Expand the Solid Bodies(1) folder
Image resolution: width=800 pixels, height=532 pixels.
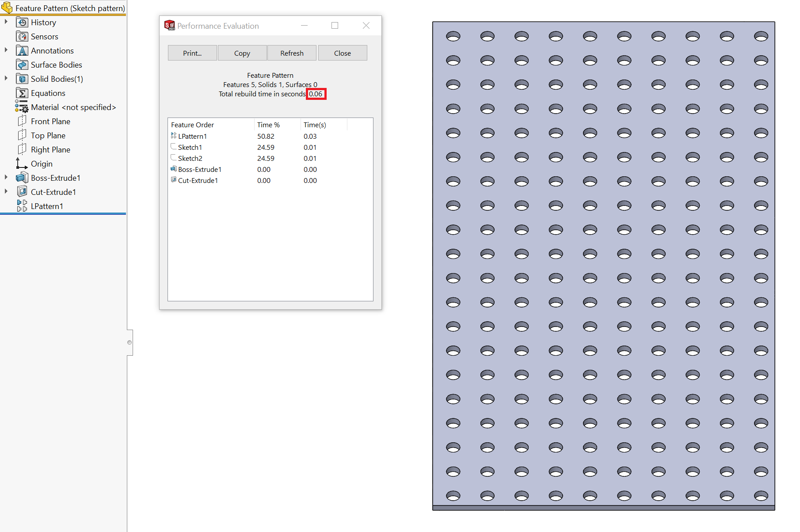point(6,79)
